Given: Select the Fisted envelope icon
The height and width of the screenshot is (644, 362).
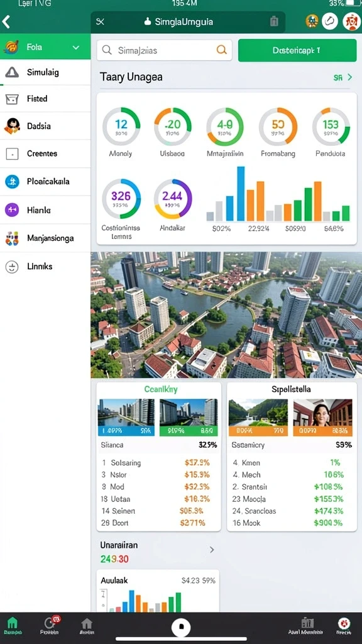Looking at the screenshot, I should [12, 99].
